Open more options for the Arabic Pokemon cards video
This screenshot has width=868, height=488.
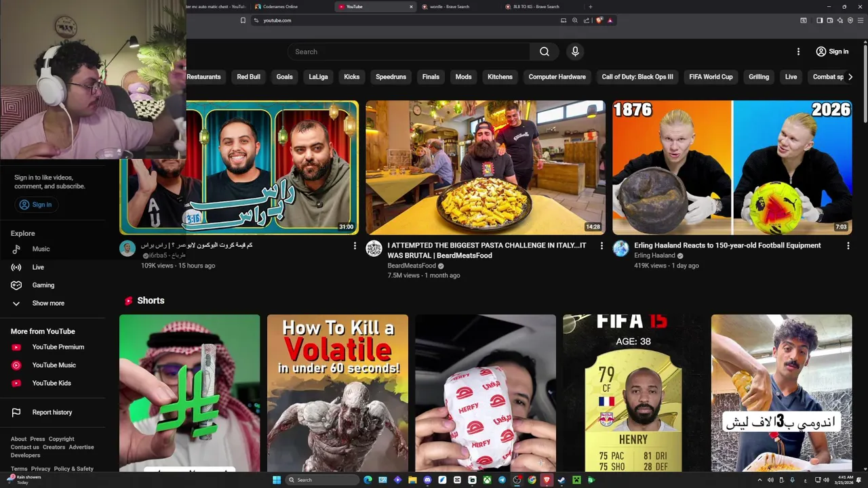[x=355, y=246]
